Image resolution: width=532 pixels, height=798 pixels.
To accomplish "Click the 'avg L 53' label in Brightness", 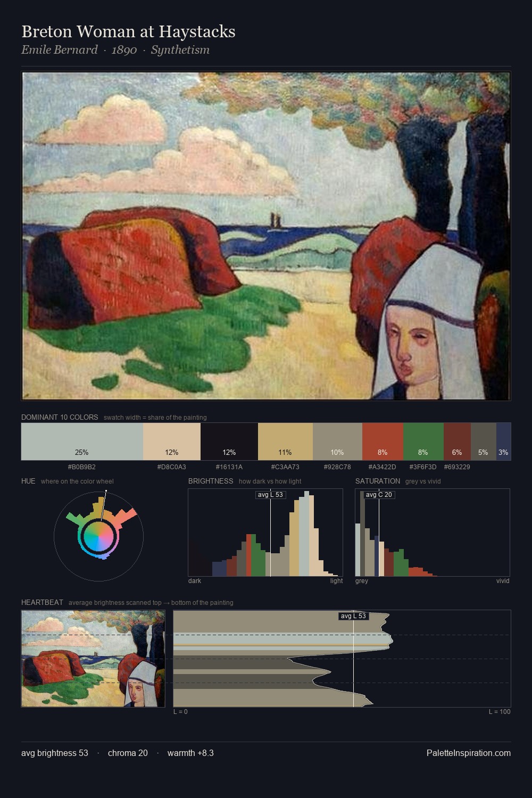I will coord(271,495).
